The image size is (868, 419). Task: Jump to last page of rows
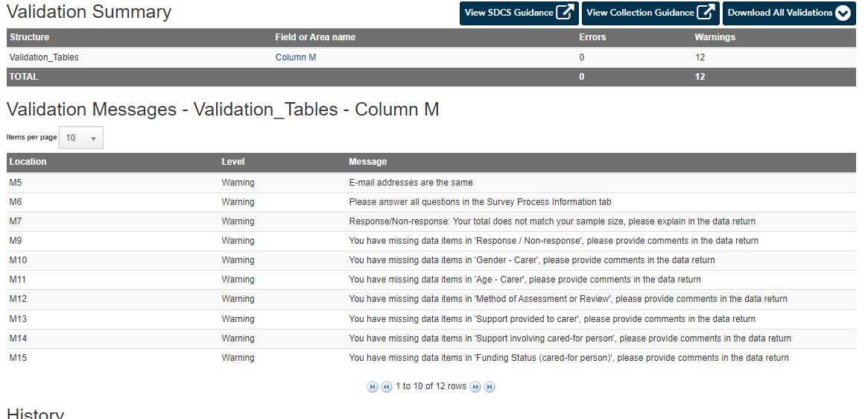(490, 387)
